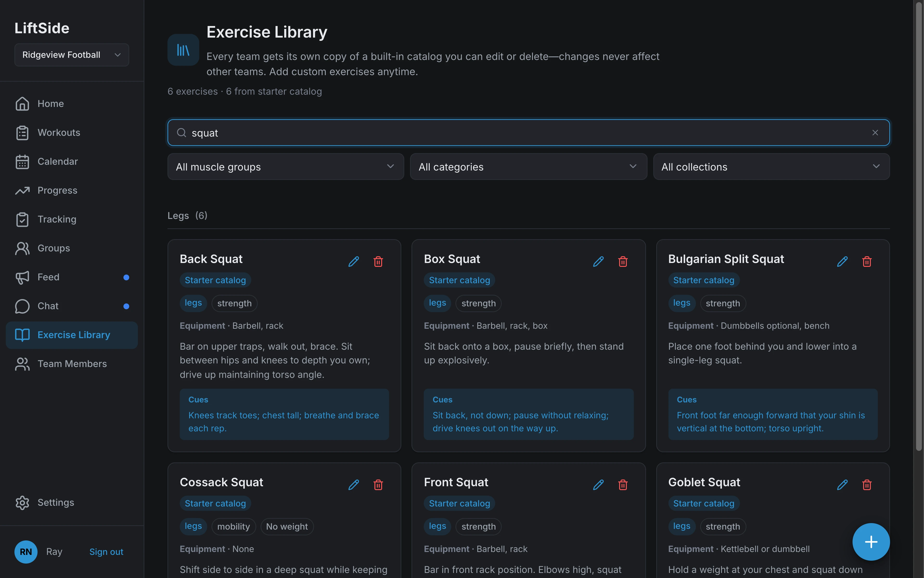Click into the squat search field

(528, 133)
